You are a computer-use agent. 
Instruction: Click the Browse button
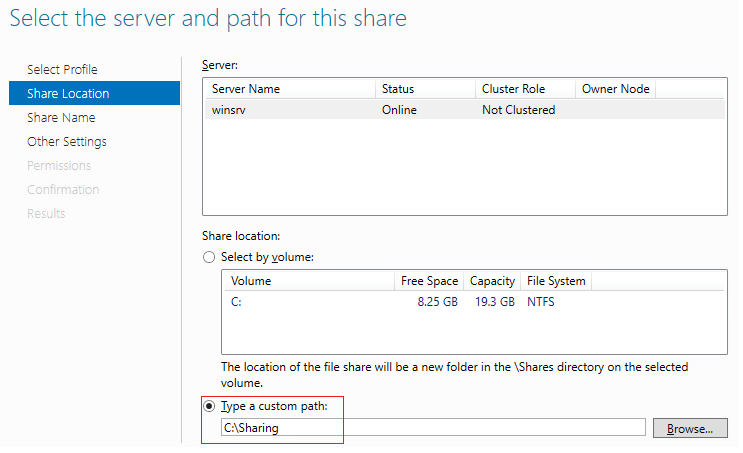coord(689,428)
